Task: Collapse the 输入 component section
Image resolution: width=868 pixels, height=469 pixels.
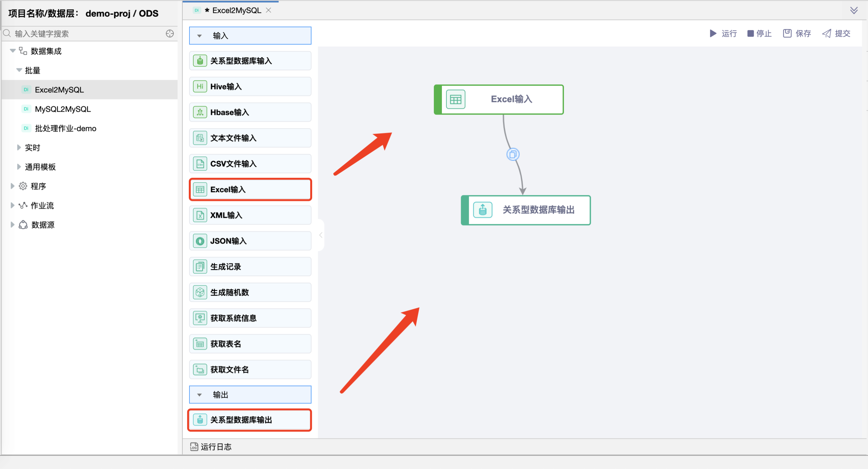Action: tap(199, 35)
